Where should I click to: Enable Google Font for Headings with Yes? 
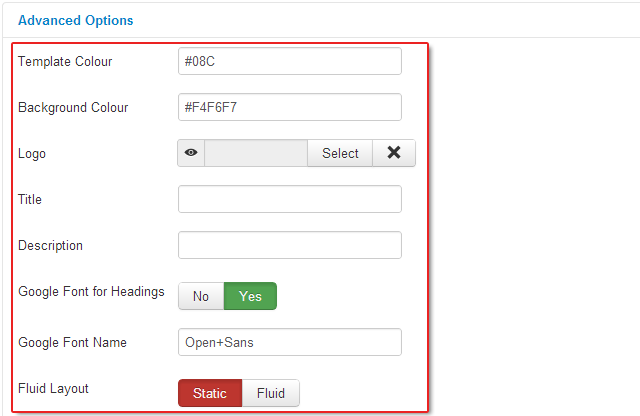(250, 296)
